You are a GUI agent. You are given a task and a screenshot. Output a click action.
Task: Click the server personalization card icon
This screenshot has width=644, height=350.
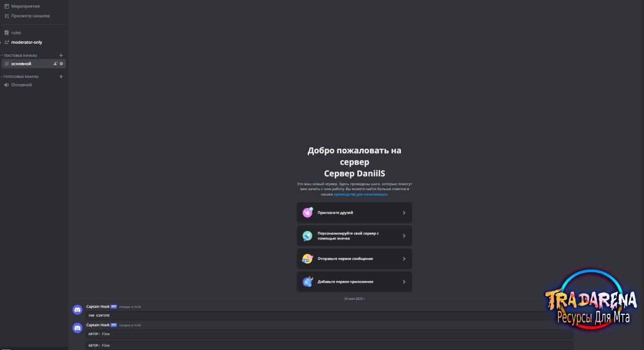307,236
